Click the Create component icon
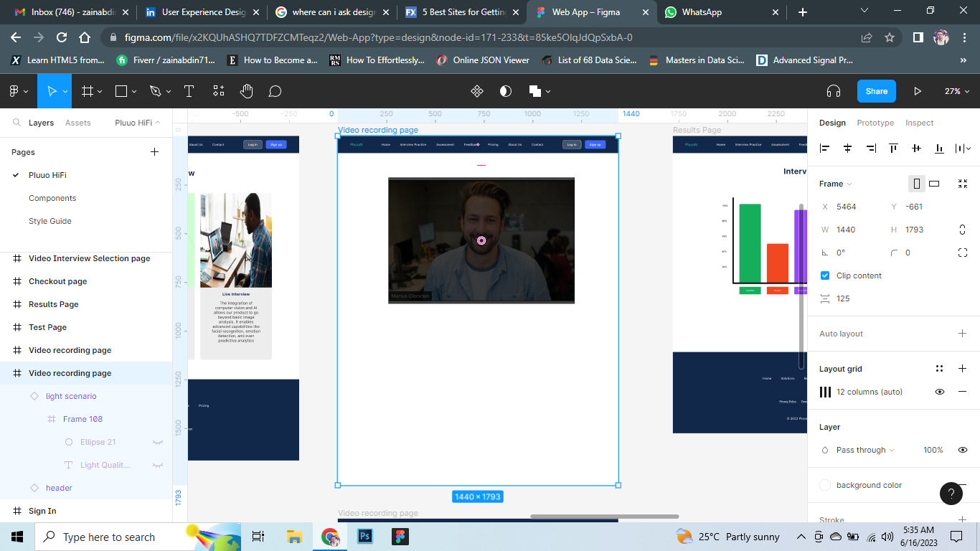Image resolution: width=980 pixels, height=551 pixels. [x=477, y=91]
